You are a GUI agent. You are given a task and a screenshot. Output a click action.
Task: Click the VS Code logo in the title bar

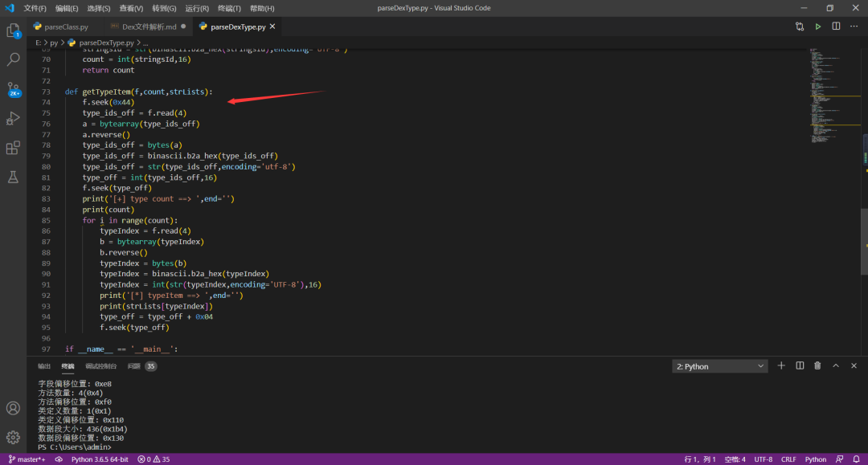pos(10,8)
